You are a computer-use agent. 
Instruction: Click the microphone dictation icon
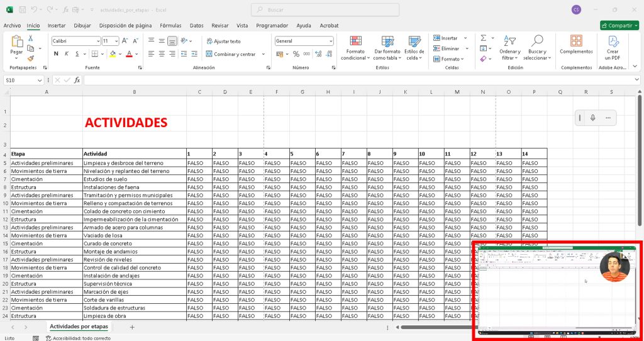592,118
